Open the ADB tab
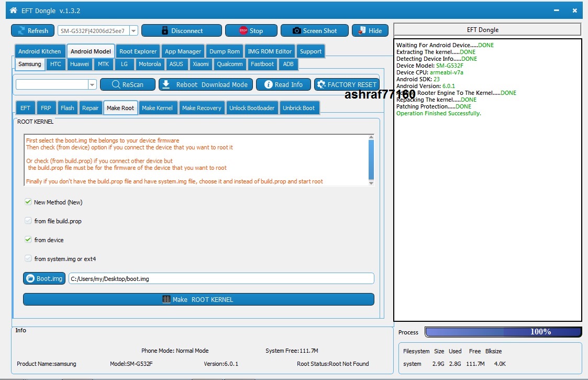Viewport: 588px width, 380px height. (x=288, y=64)
